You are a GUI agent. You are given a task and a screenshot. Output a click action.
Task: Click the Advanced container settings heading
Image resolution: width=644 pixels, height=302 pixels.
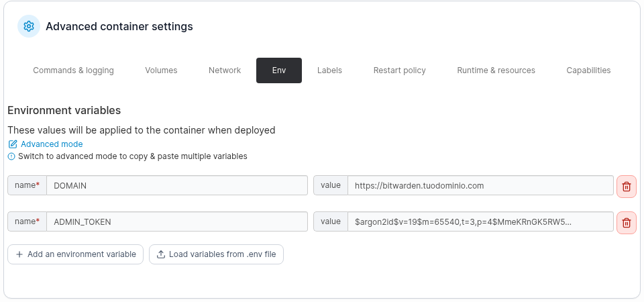pyautogui.click(x=119, y=26)
